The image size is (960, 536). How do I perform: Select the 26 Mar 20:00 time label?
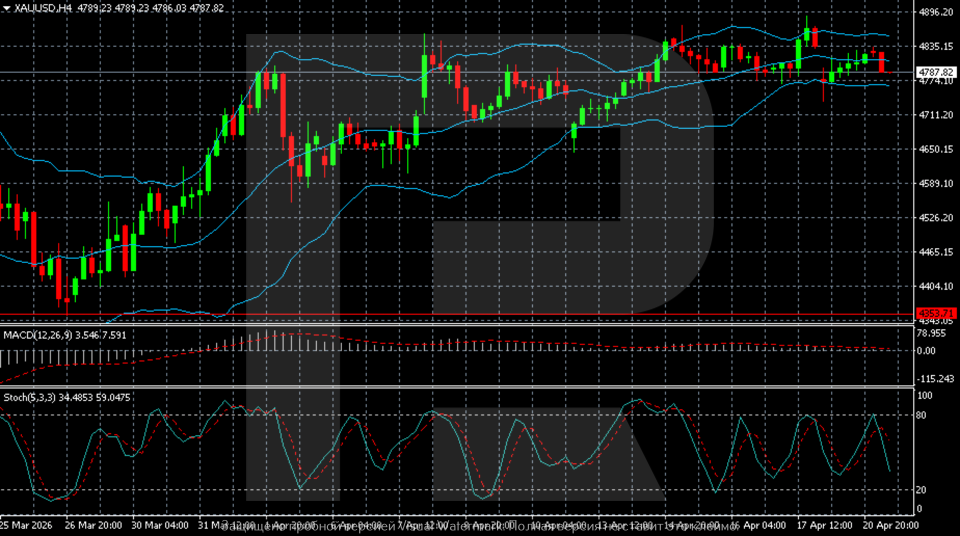(93, 525)
